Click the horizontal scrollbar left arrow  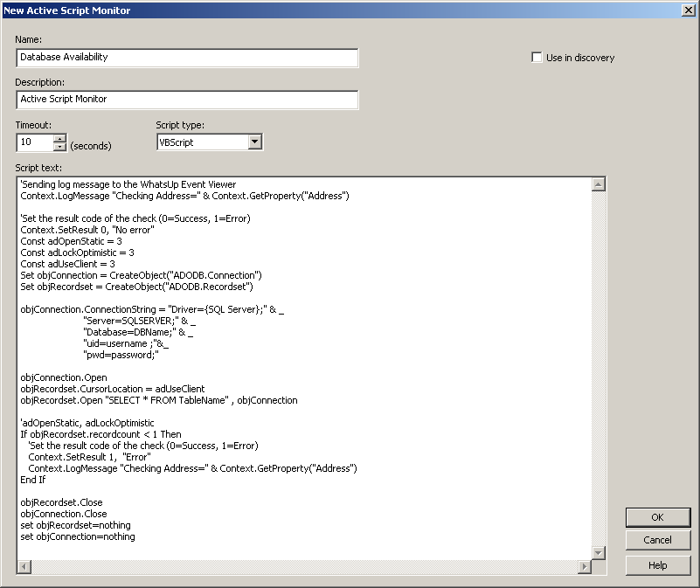24,568
